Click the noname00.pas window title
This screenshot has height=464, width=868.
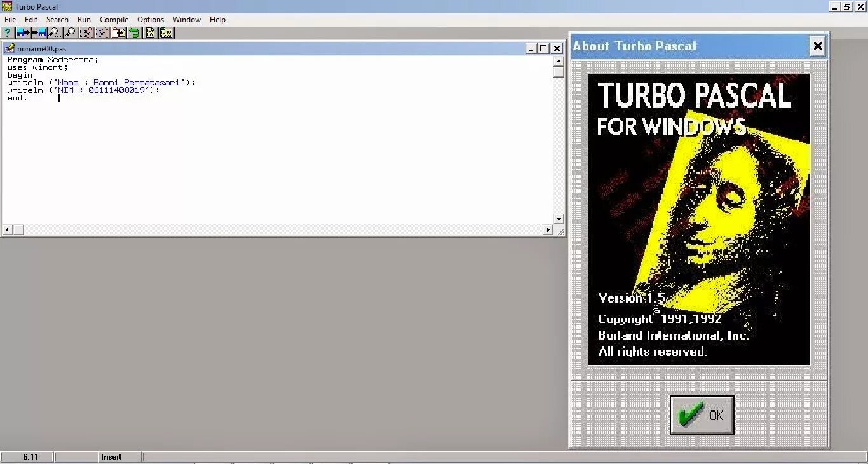click(x=41, y=49)
